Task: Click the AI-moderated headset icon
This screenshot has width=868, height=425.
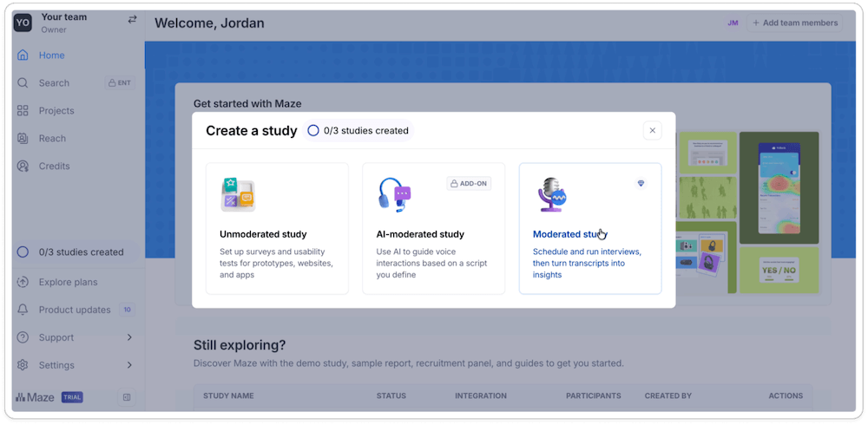Action: click(394, 195)
